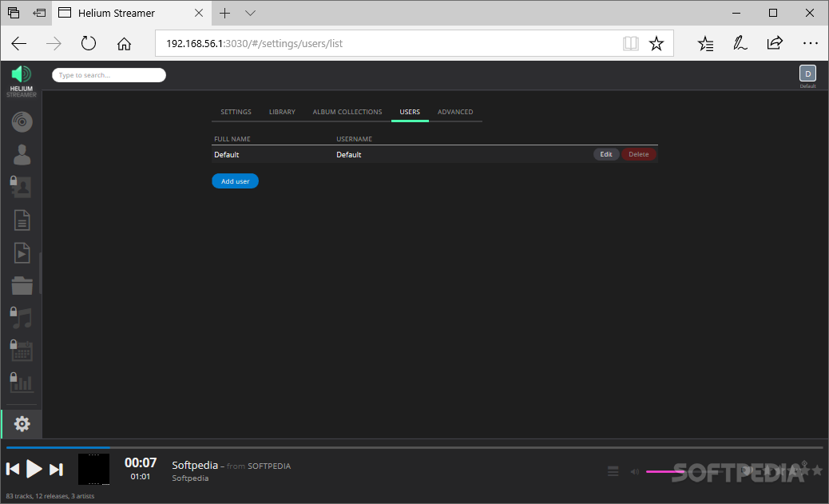Set these tabs aside icon
The image size is (829, 504).
coord(39,14)
